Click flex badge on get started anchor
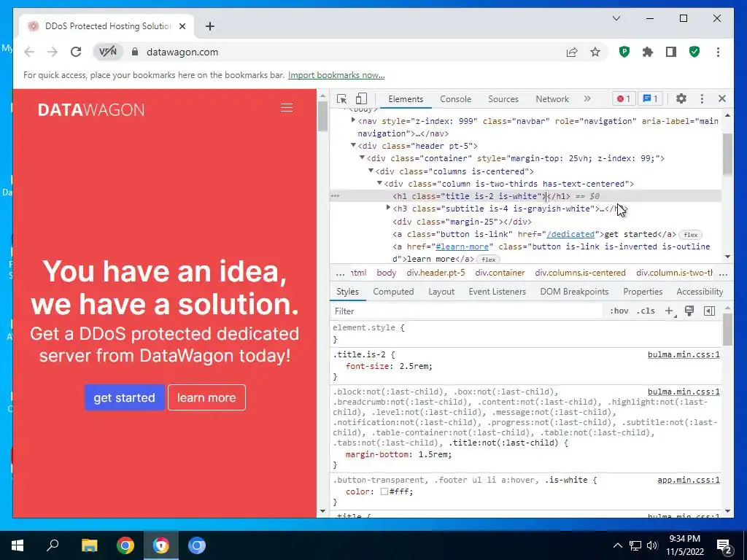This screenshot has width=747, height=560. 690,235
